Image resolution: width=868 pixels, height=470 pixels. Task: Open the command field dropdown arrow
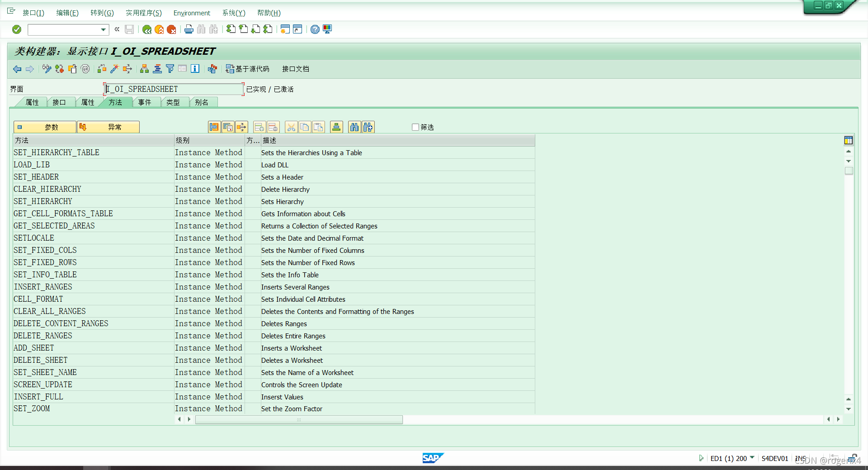click(104, 30)
